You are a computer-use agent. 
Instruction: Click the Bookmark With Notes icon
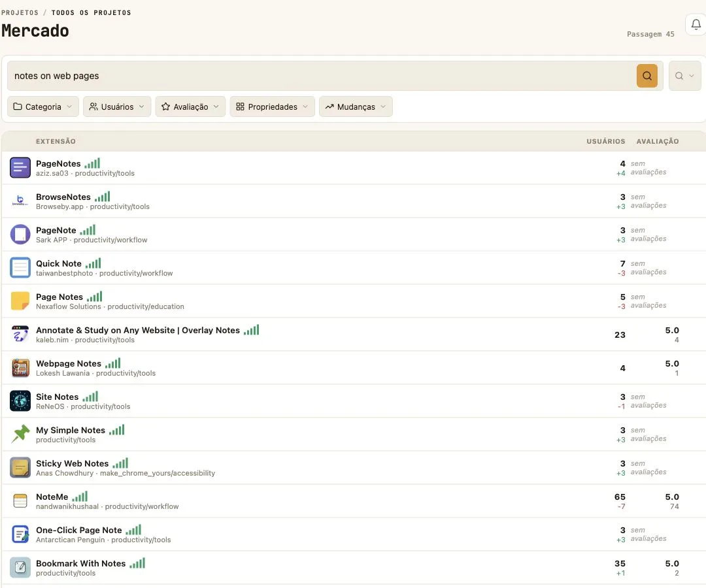(x=20, y=567)
